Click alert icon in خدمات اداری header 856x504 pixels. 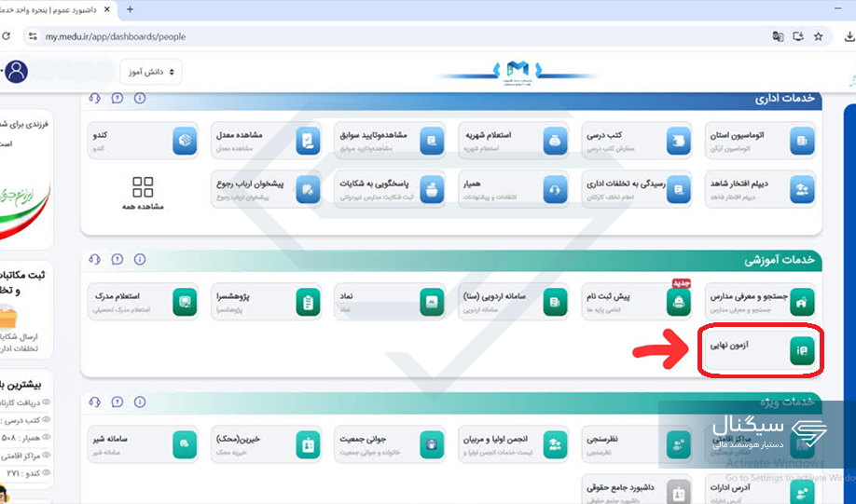coord(117,98)
